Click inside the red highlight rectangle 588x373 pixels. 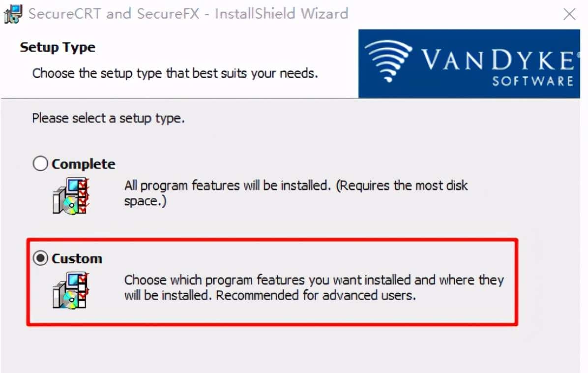270,280
